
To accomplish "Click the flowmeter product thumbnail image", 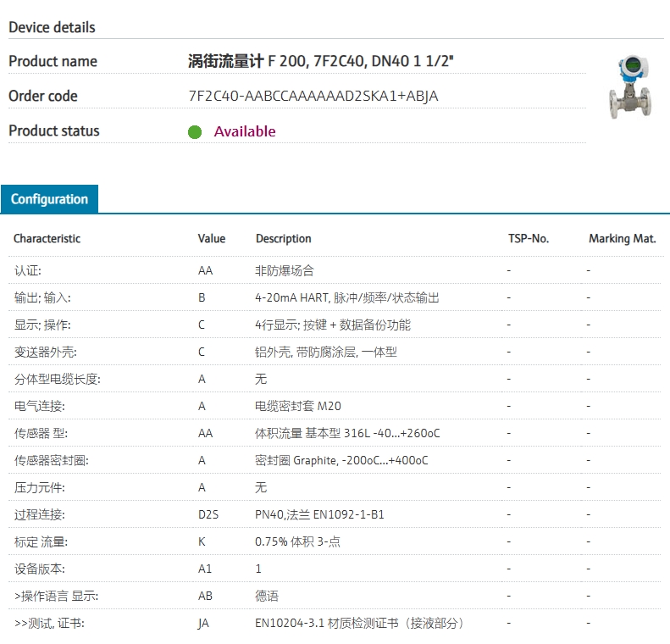I will coord(630,86).
